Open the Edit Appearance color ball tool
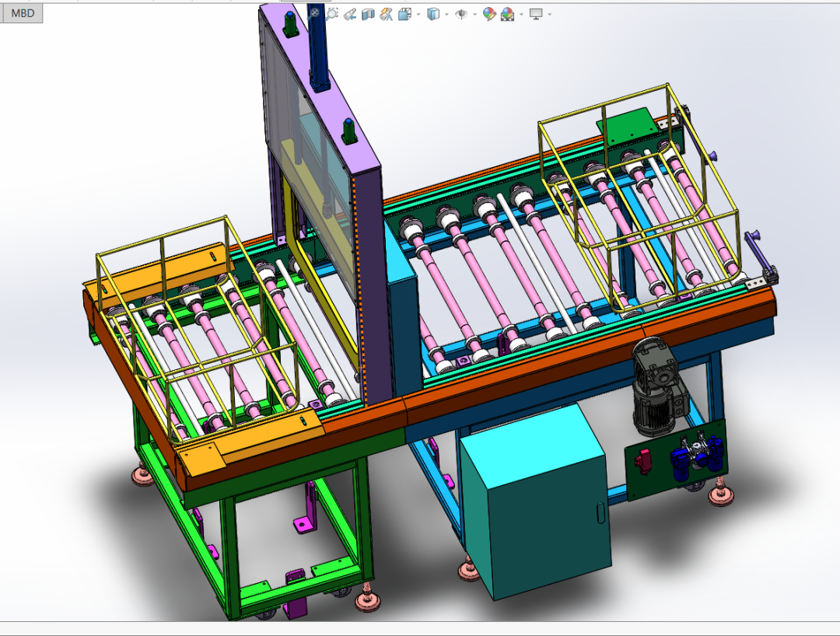The width and height of the screenshot is (840, 636). (x=489, y=13)
